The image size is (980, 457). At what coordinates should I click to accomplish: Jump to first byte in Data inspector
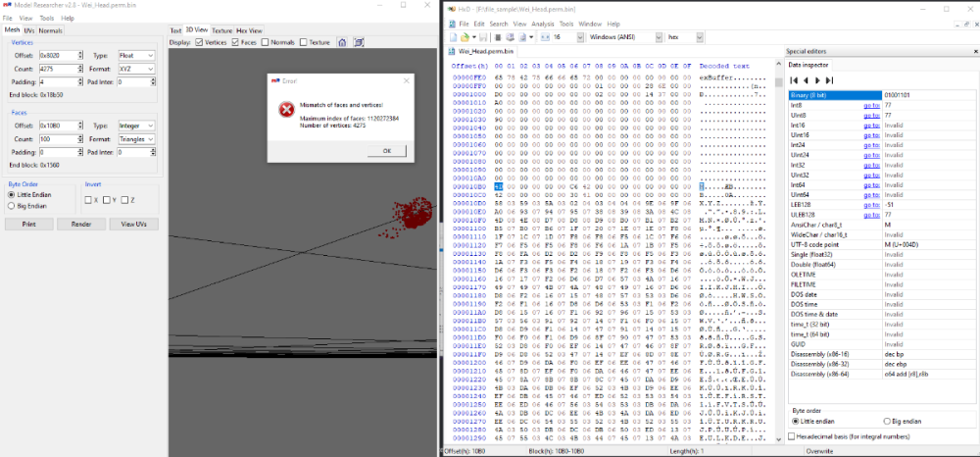click(x=795, y=80)
